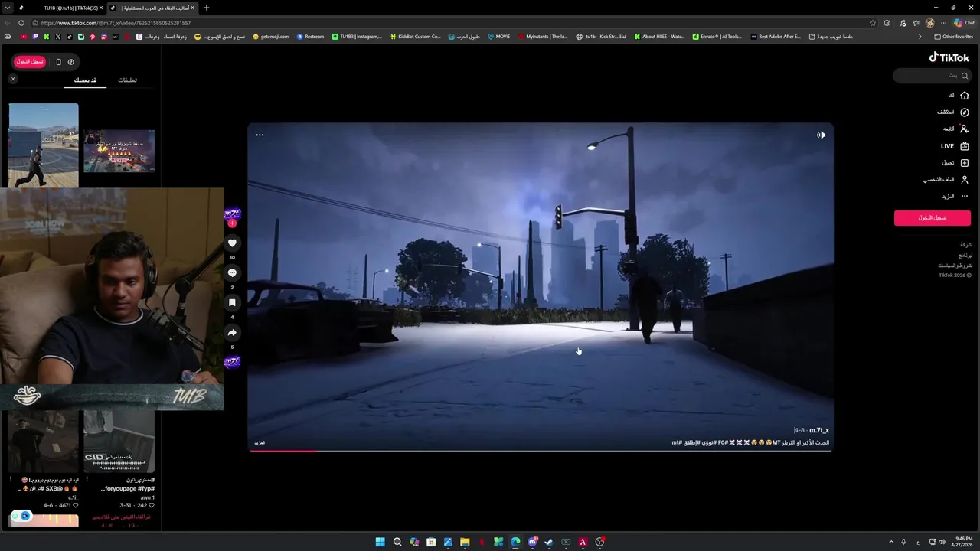Close the side panel with X button
The width and height of the screenshot is (980, 551).
pyautogui.click(x=13, y=80)
